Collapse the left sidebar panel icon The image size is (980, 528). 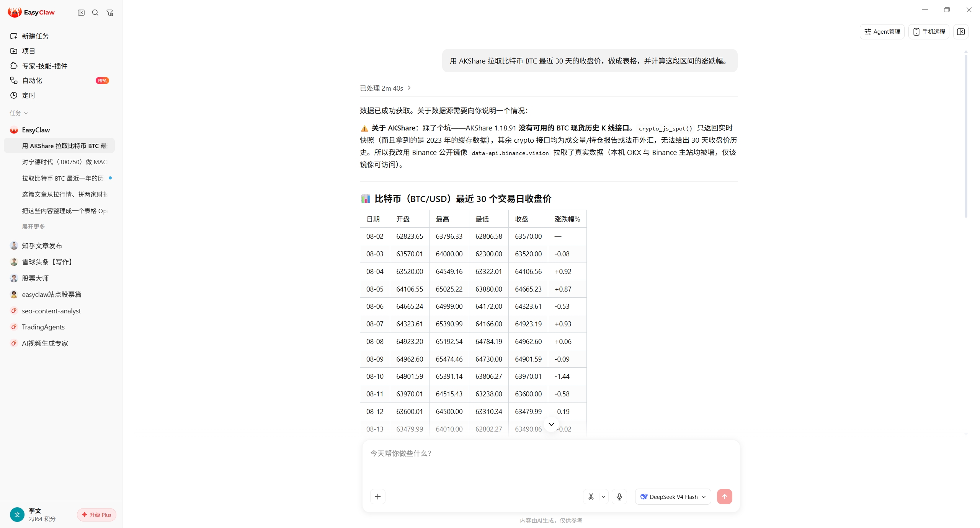tap(81, 13)
